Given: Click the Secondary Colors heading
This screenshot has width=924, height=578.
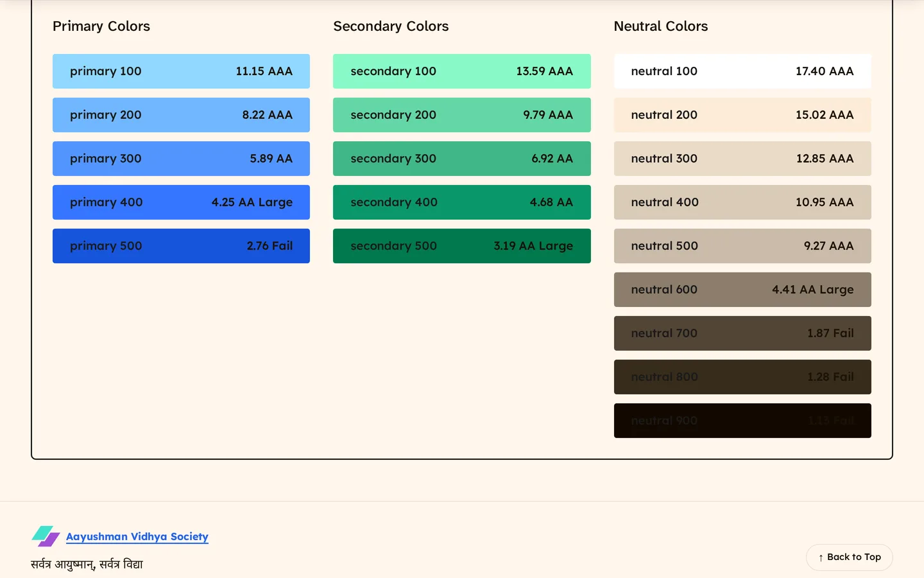Looking at the screenshot, I should (391, 26).
